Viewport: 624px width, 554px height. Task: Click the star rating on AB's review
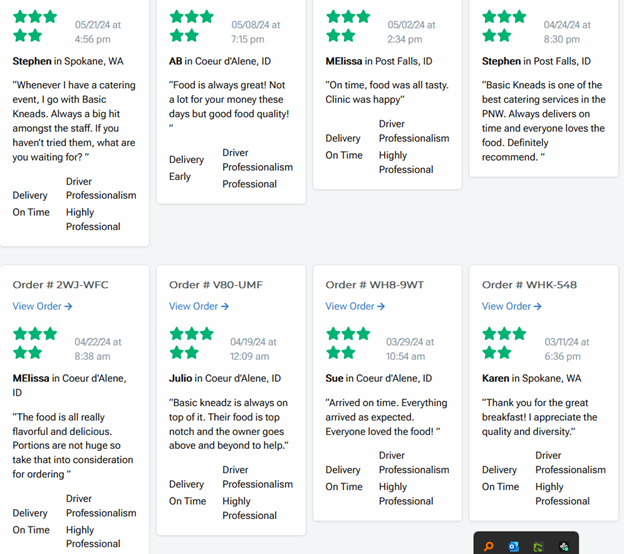191,26
